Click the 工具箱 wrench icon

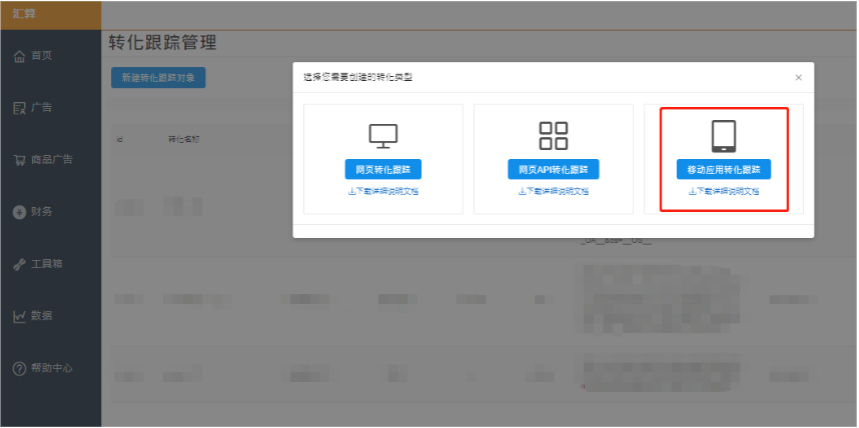click(19, 264)
